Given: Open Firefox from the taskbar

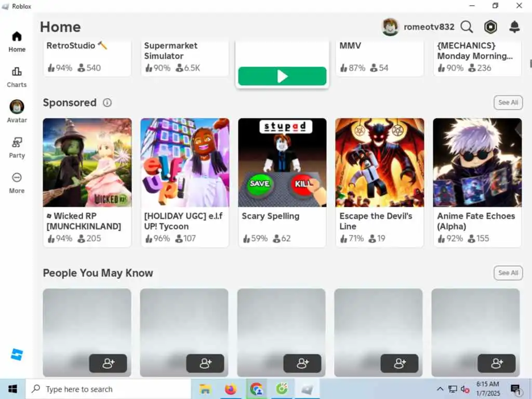Looking at the screenshot, I should coord(230,389).
